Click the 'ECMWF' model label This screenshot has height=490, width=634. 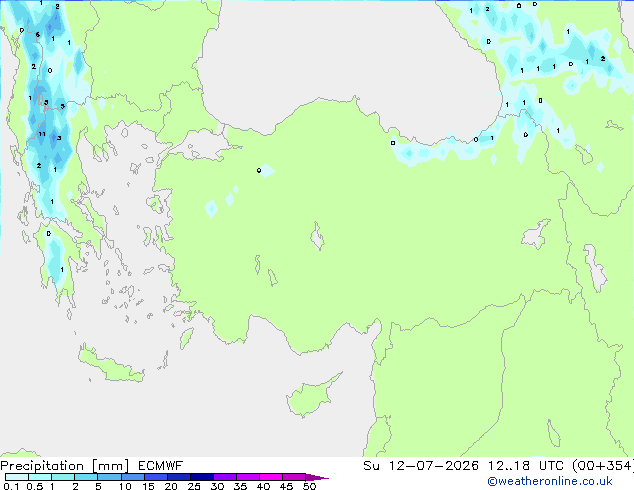click(x=161, y=466)
